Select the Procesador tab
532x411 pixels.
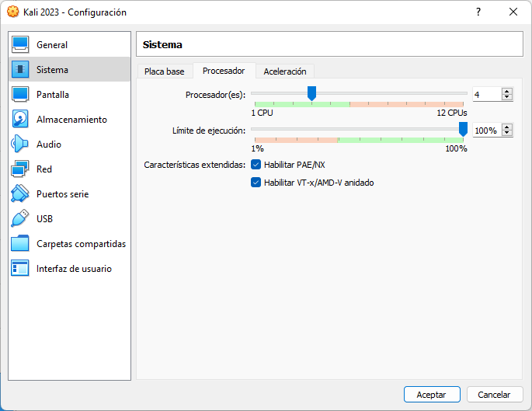click(x=224, y=71)
